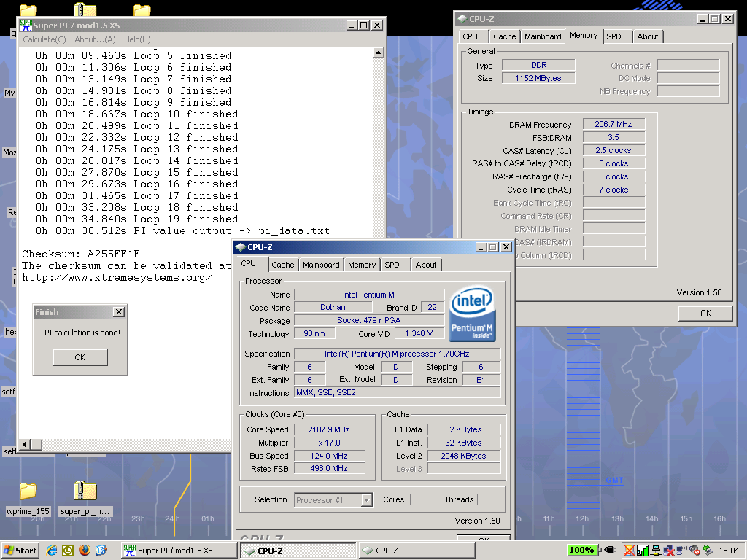Click the Specification field Pentium M 1.70GHz

[398, 354]
